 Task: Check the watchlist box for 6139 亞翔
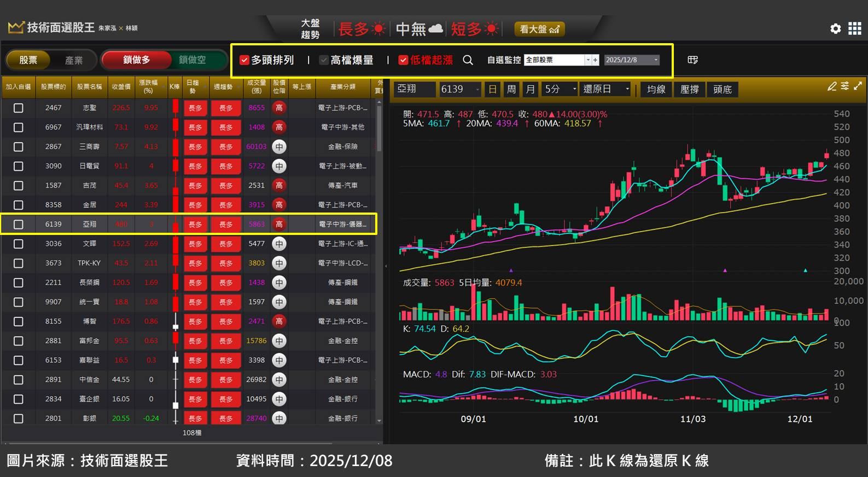tap(18, 224)
